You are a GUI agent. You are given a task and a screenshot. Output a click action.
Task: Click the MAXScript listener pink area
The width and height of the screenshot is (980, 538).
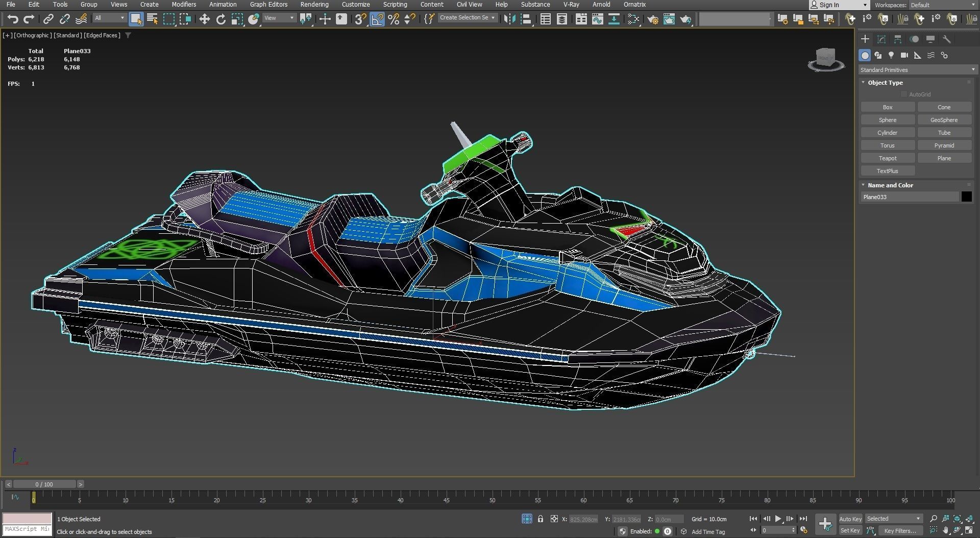pyautogui.click(x=27, y=518)
